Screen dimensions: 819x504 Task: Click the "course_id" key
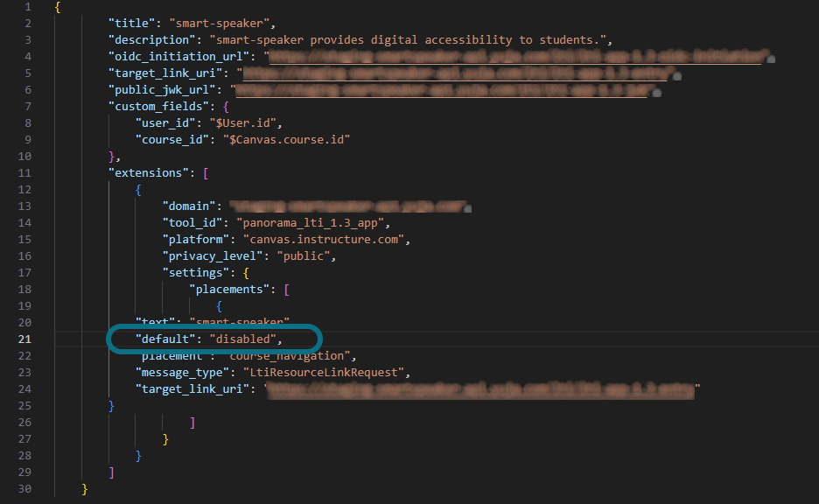click(x=171, y=140)
